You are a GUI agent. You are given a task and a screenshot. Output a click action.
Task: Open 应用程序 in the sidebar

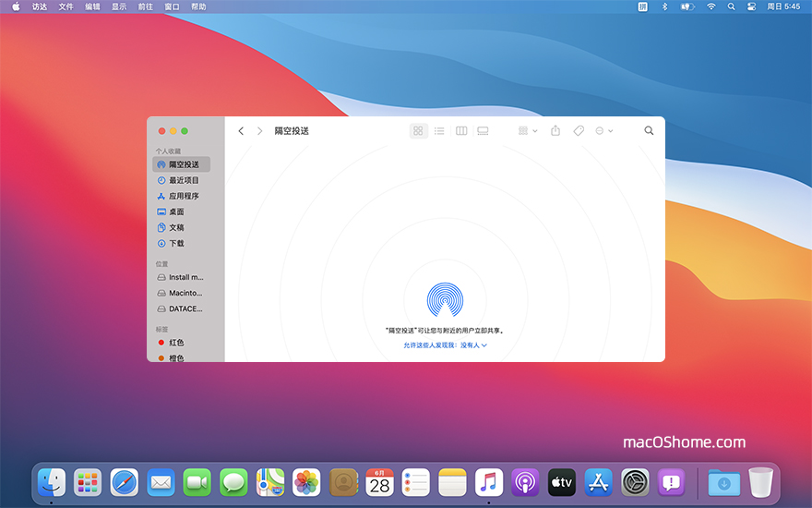181,196
